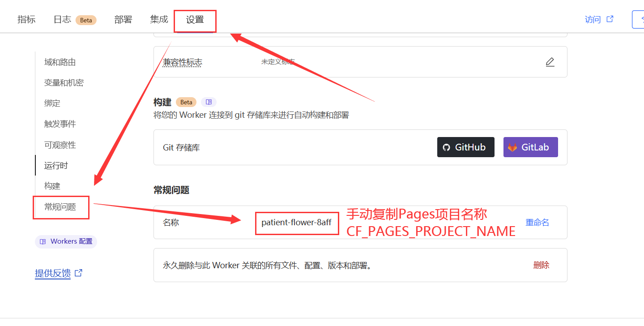
Task: Select the project name patient-flower-8aff
Action: click(297, 223)
